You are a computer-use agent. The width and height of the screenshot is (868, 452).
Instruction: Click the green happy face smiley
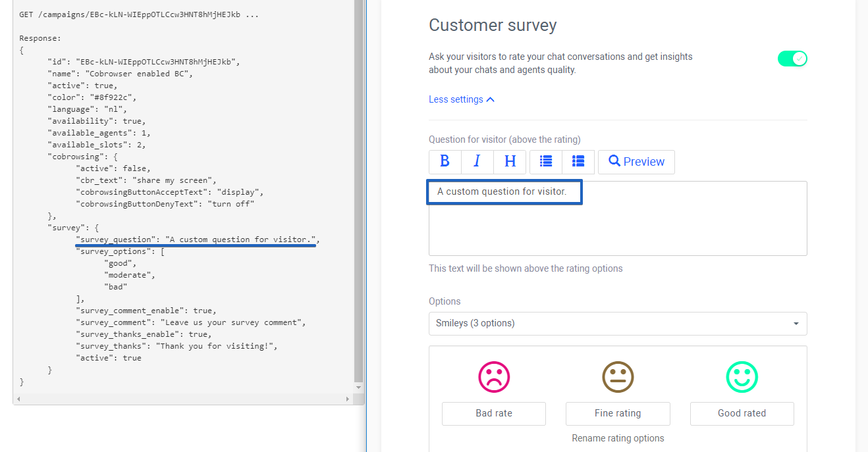click(742, 377)
